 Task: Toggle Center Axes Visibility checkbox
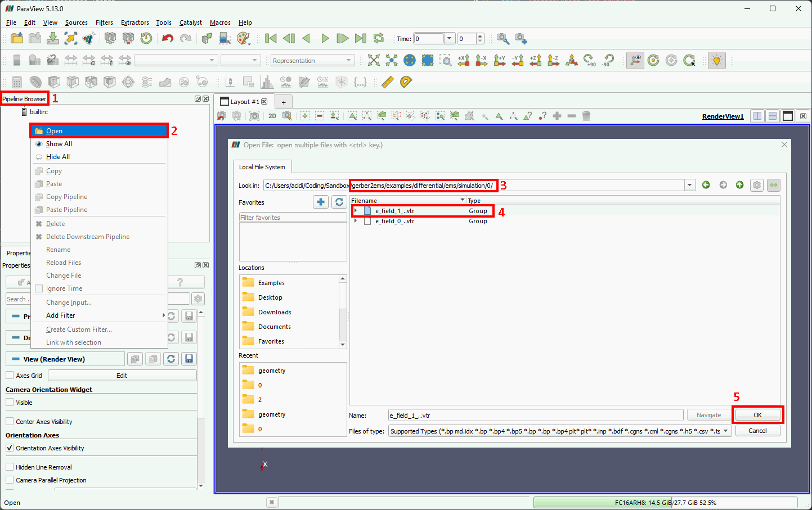10,421
